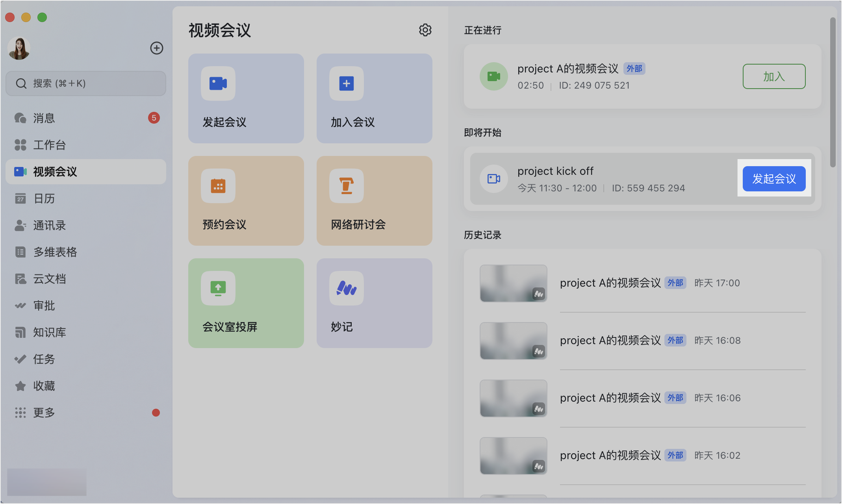The height and width of the screenshot is (504, 842).
Task: Click history title dated 昨天 16:08
Action: click(x=610, y=340)
